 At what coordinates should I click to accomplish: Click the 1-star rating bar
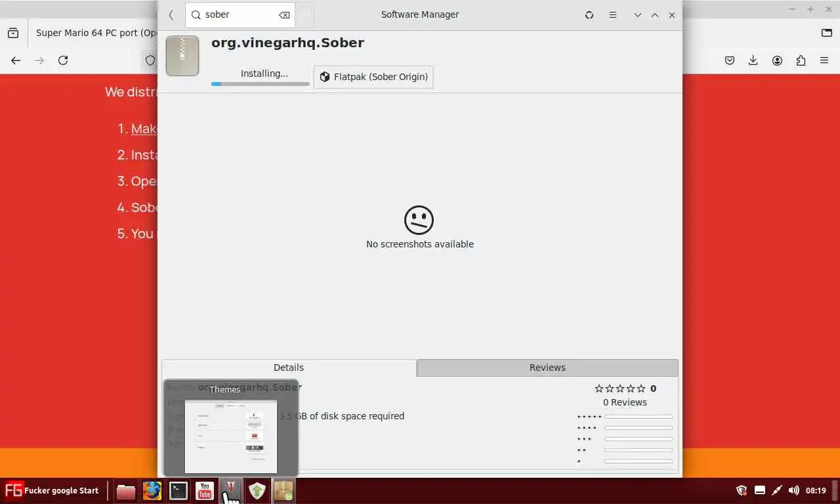click(x=638, y=461)
